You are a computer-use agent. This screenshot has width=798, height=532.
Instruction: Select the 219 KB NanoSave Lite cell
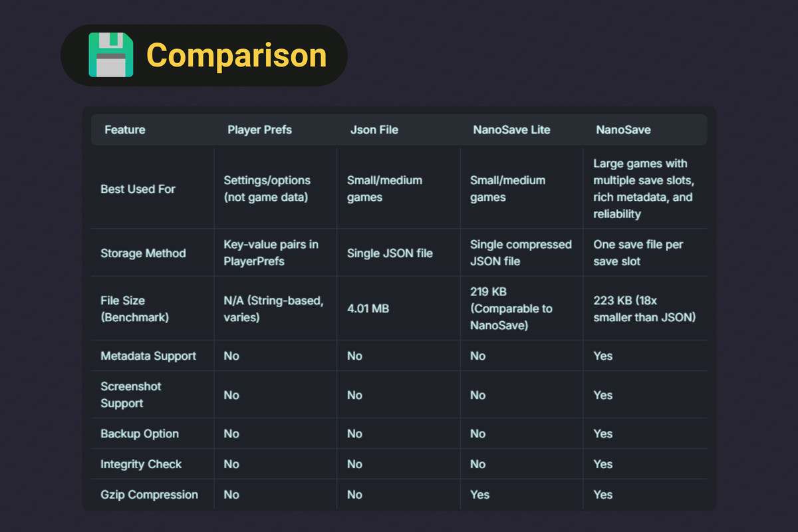coord(511,309)
